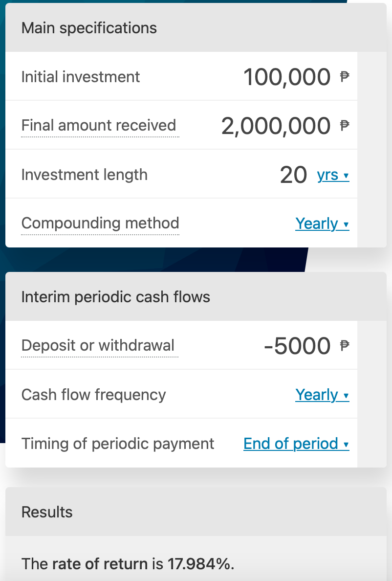The width and height of the screenshot is (392, 581).
Task: Expand the Cash flow frequency Yearly dropdown
Action: 322,395
